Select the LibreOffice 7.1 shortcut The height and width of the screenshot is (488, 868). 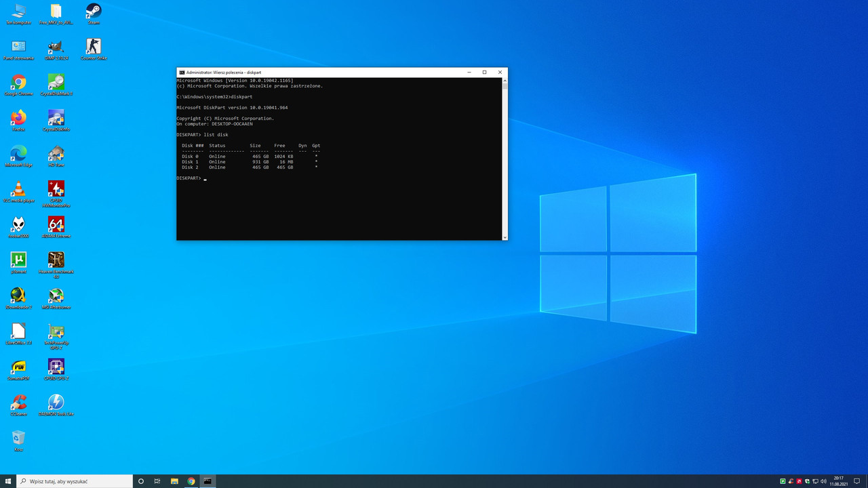tap(19, 334)
